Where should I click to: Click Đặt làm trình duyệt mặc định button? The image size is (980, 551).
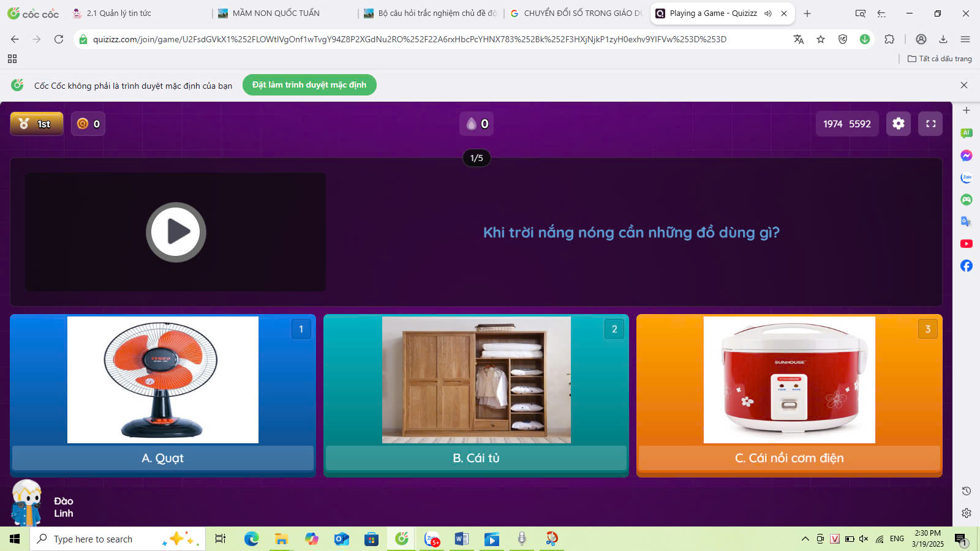click(309, 85)
